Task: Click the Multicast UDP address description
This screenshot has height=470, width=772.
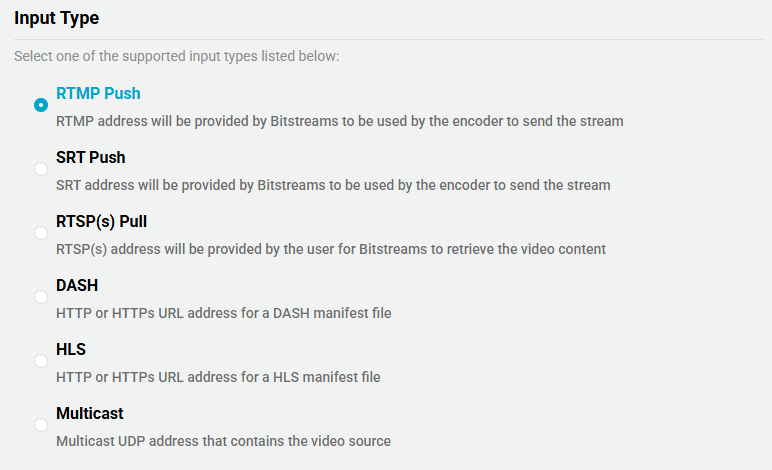Action: [223, 441]
